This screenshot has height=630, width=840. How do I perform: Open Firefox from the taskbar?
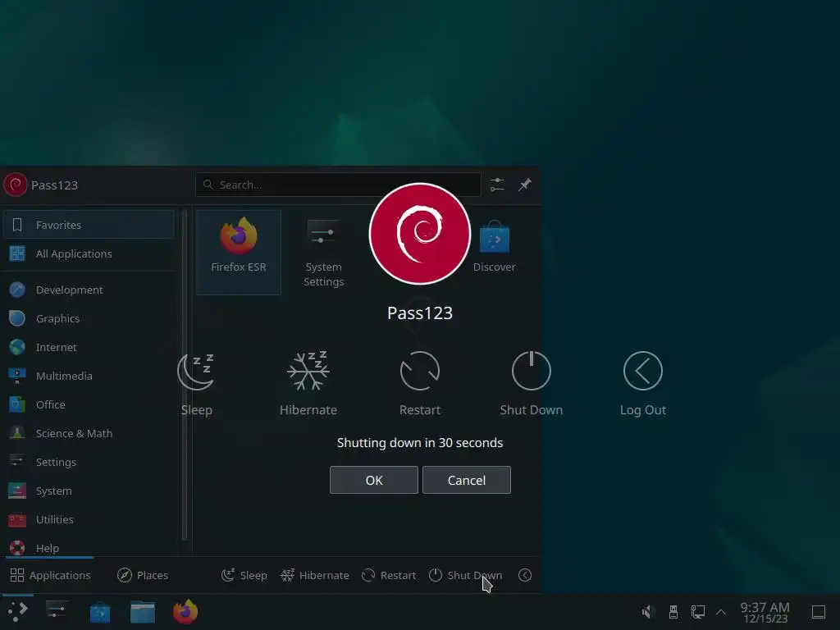click(185, 611)
